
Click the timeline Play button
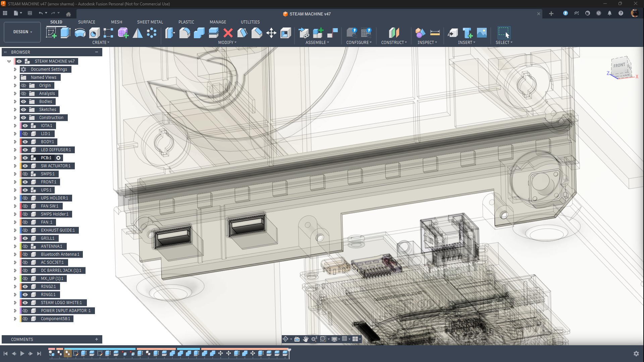tap(22, 353)
